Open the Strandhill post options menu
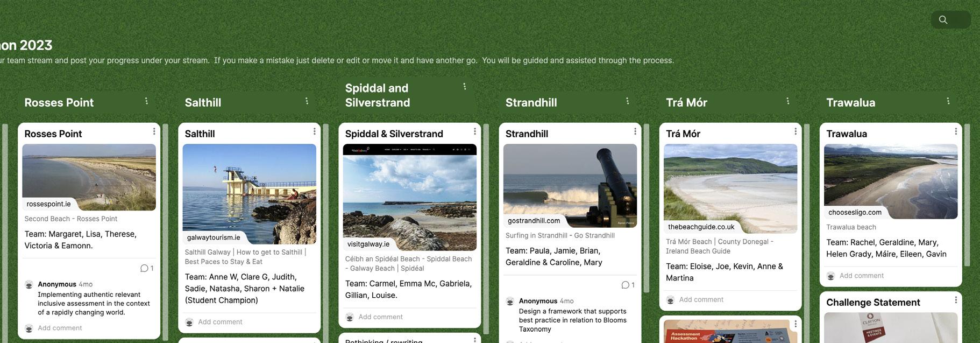Viewport: 980px width, 343px height. [635, 131]
